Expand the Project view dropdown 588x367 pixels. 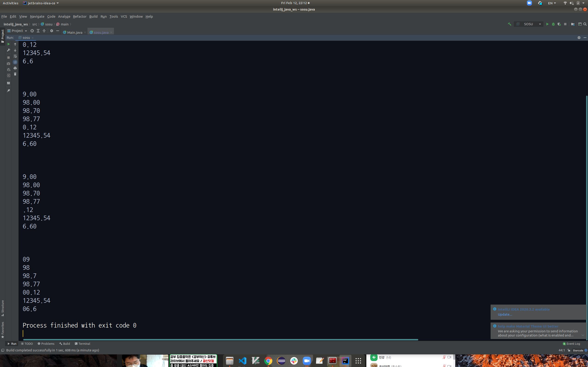tap(26, 31)
